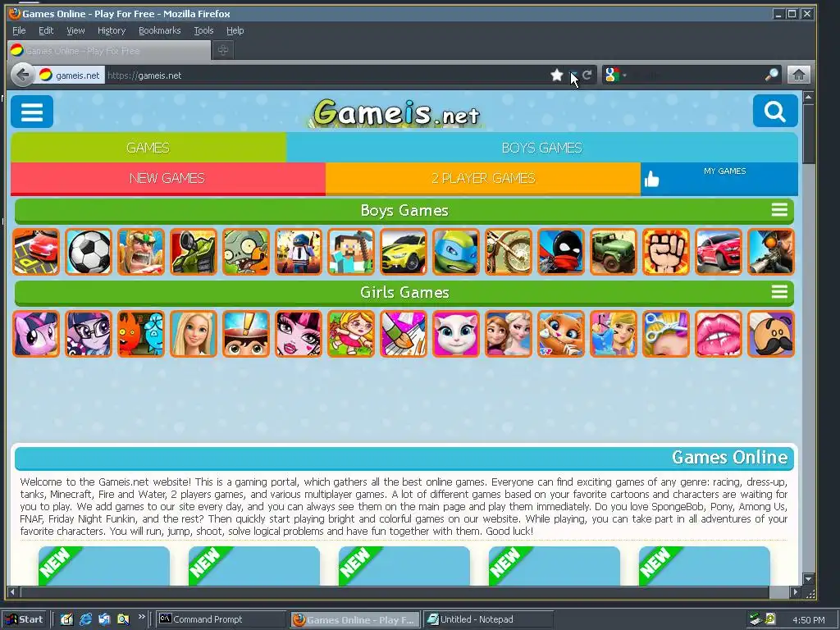Launch the green tank game icon
The height and width of the screenshot is (630, 840).
coord(194,252)
